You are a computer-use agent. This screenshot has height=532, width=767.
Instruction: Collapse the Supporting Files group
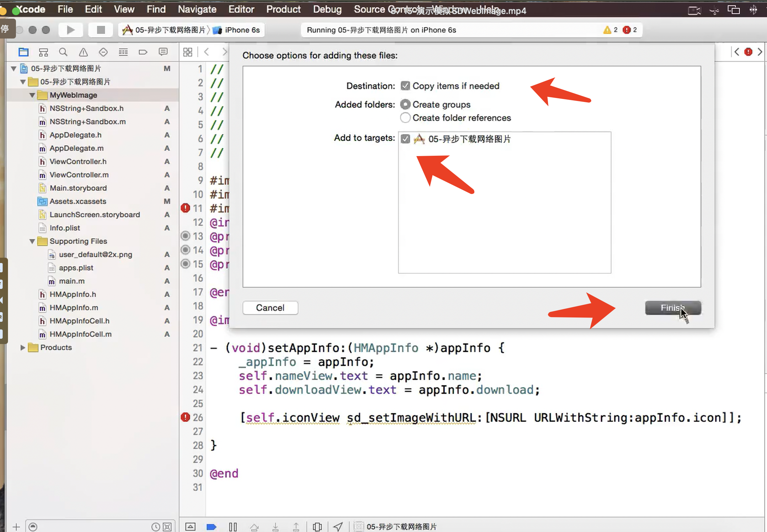32,241
